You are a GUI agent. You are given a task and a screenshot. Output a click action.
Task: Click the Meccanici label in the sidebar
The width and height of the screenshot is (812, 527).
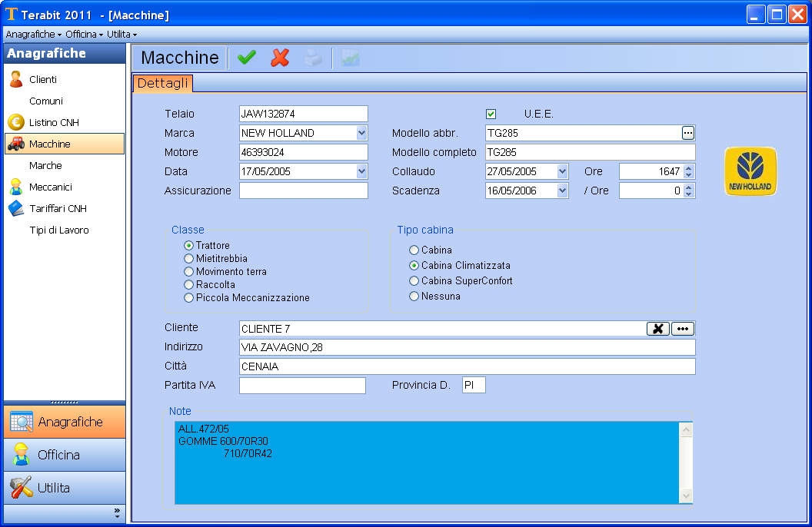pos(51,187)
